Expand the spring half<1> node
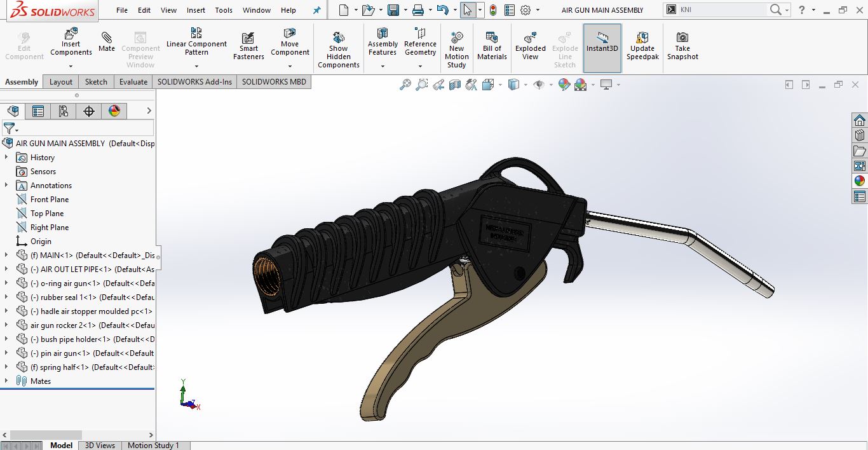 tap(6, 367)
